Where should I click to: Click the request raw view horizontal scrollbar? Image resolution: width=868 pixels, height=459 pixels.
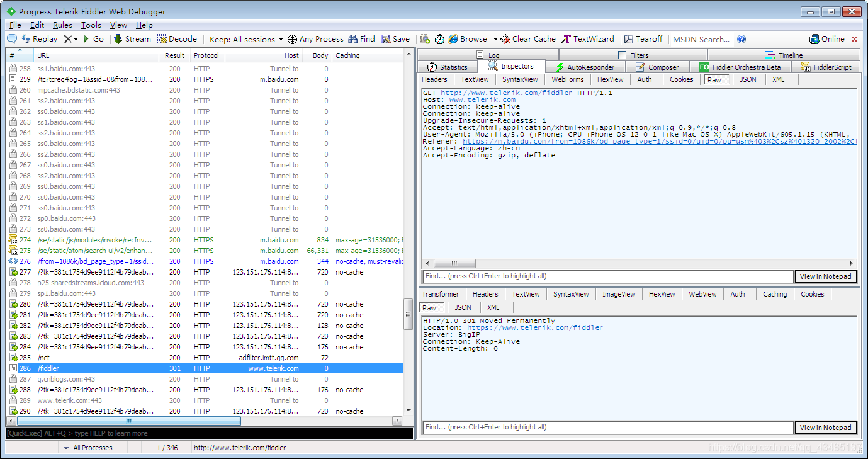coord(454,263)
